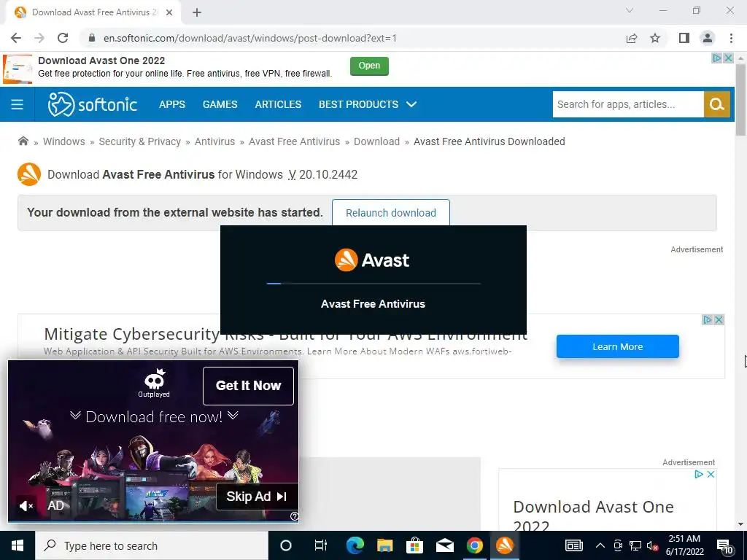Click the page vertical scrollbar thumb
This screenshot has height=560, width=747.
[740, 98]
